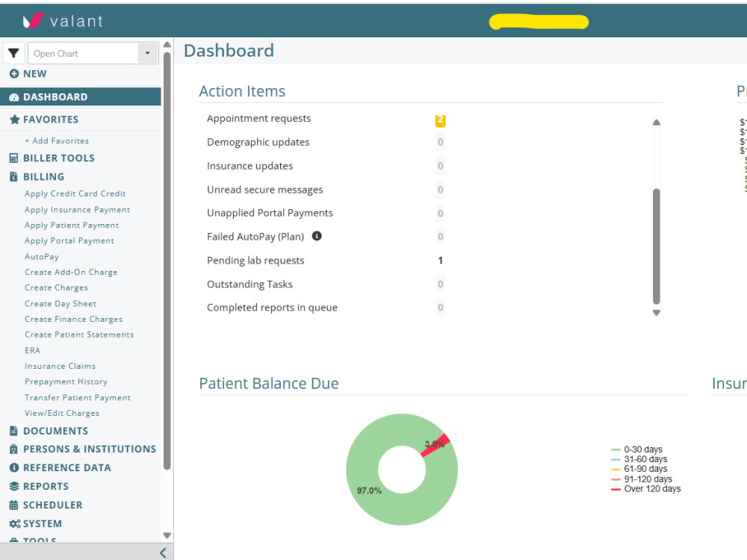
Task: Toggle the 0-30 days legend swatch
Action: tap(616, 449)
